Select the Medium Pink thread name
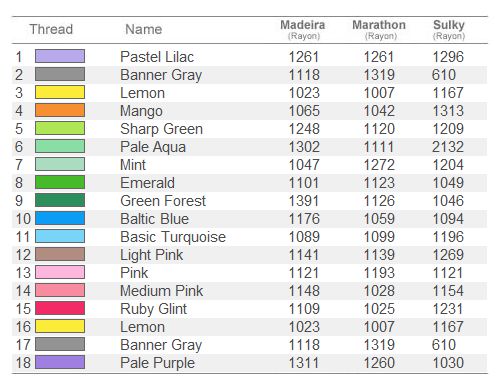Image resolution: width=500 pixels, height=384 pixels. pos(162,291)
